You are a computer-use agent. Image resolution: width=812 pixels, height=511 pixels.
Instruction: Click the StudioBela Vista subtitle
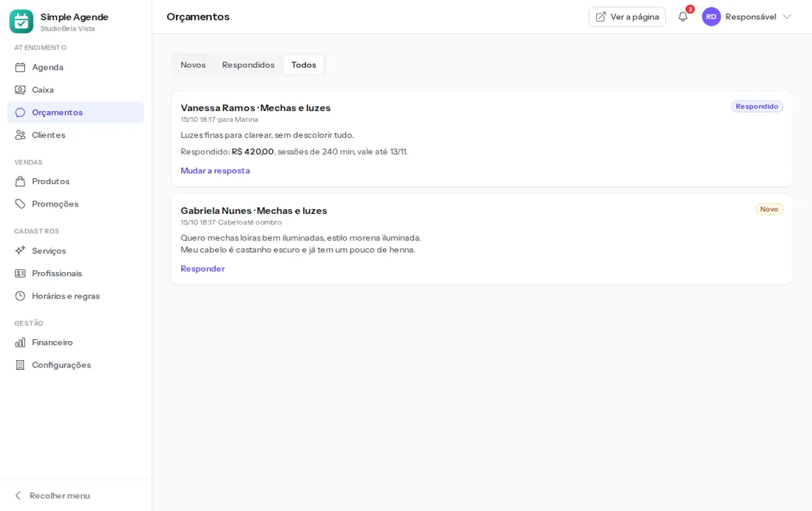pyautogui.click(x=68, y=28)
